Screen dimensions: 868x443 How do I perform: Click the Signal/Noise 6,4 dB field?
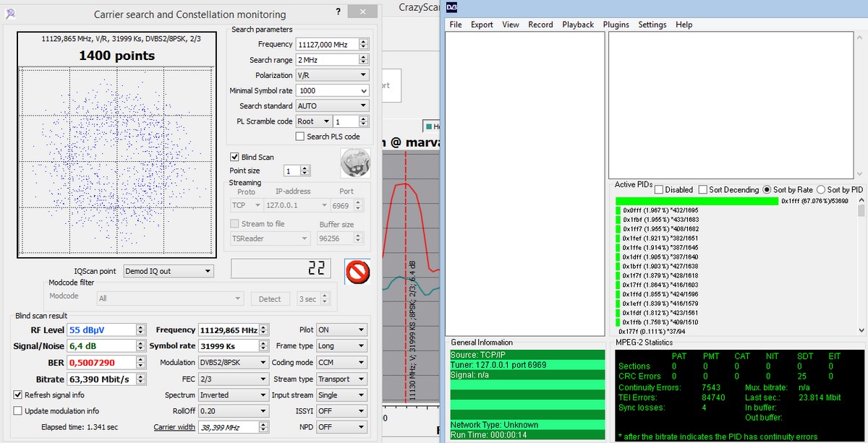pyautogui.click(x=101, y=345)
